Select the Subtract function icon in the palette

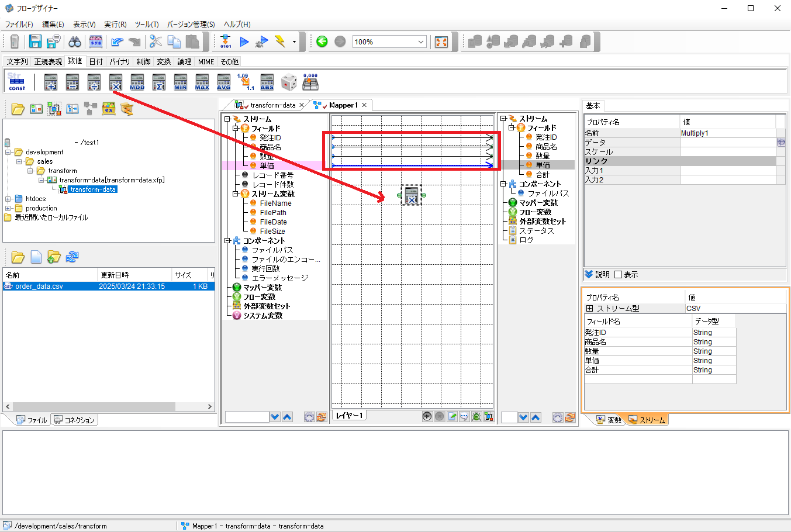pyautogui.click(x=72, y=82)
